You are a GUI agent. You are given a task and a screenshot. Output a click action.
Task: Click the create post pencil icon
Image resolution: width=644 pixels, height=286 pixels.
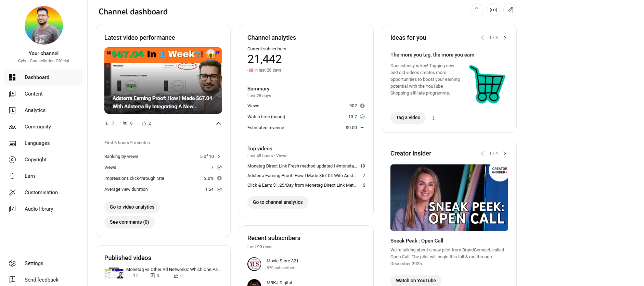510,10
